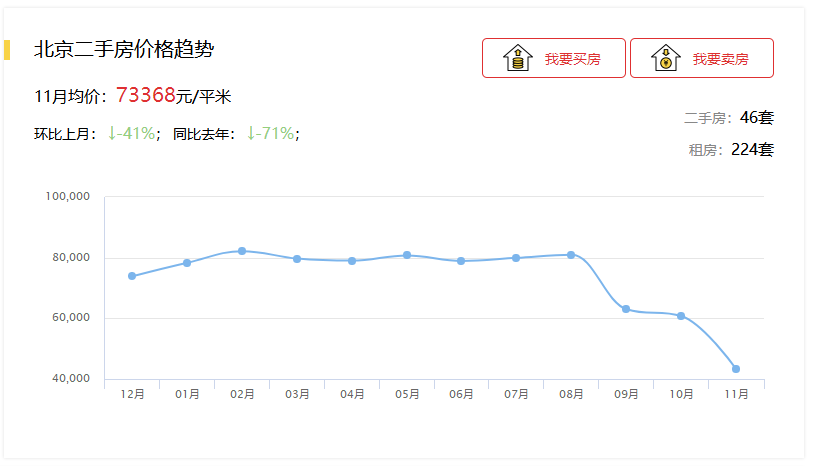This screenshot has height=466, width=816.
Task: Click the 09月 data point
Action: point(626,309)
